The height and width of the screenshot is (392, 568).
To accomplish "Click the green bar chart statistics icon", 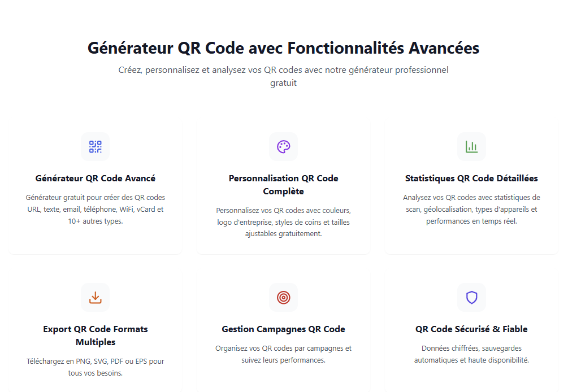I will (x=471, y=147).
